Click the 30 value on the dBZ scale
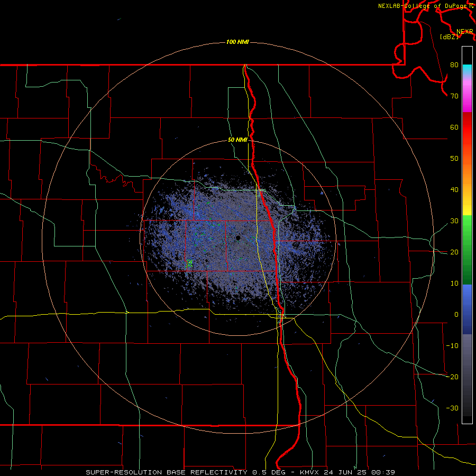Image resolution: width=476 pixels, height=476 pixels. pos(454,221)
